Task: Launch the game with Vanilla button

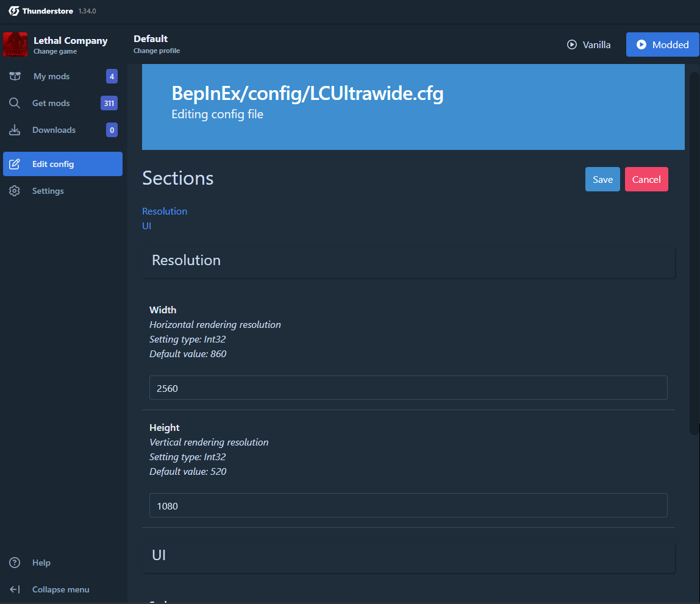Action: point(589,44)
